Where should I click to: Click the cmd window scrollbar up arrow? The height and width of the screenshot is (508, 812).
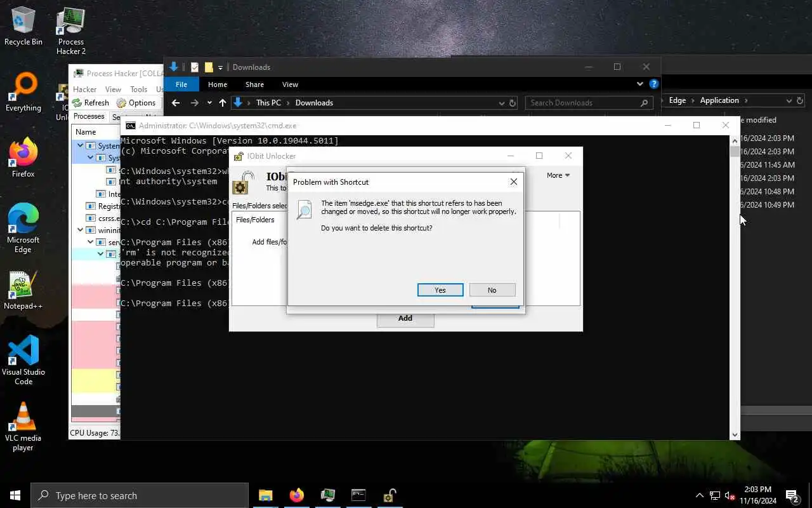coord(735,140)
